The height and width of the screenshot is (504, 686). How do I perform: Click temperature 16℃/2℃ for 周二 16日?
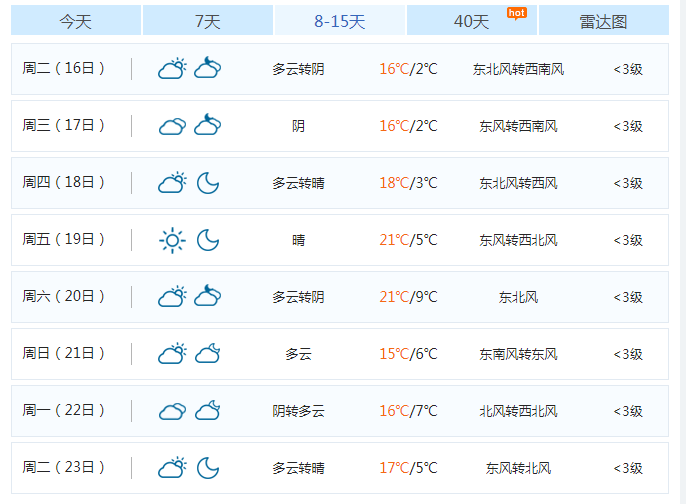[x=408, y=69]
